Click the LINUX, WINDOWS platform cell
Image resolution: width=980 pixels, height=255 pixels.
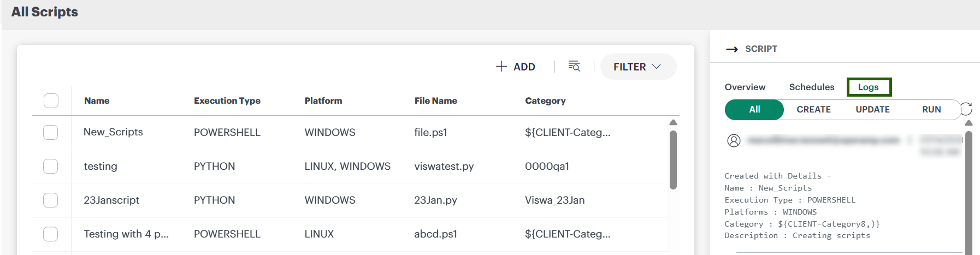point(347,166)
